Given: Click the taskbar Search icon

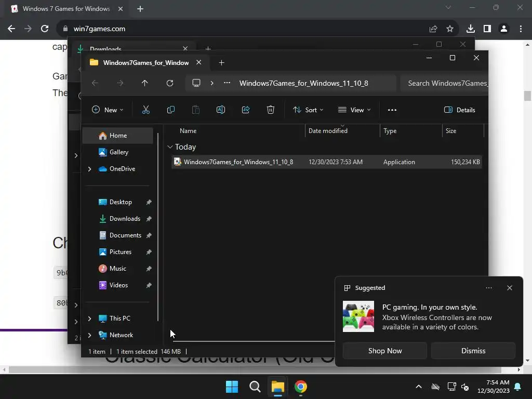Looking at the screenshot, I should pyautogui.click(x=255, y=387).
